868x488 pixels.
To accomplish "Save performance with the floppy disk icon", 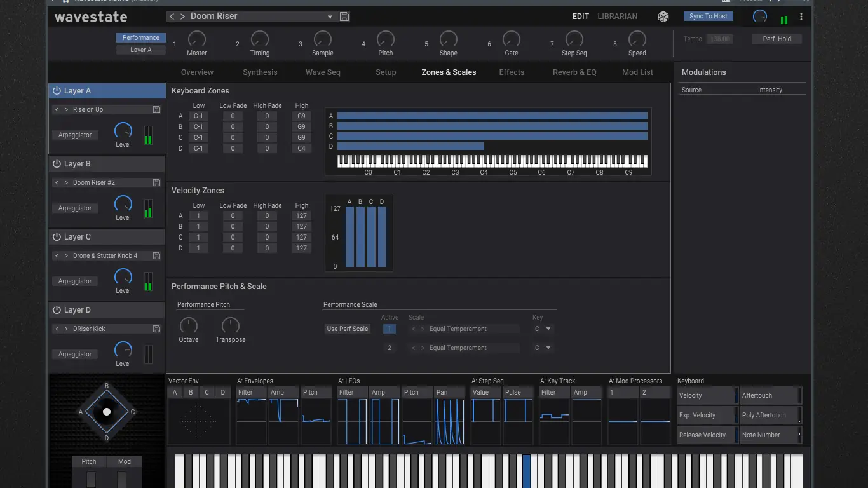I will 344,17.
